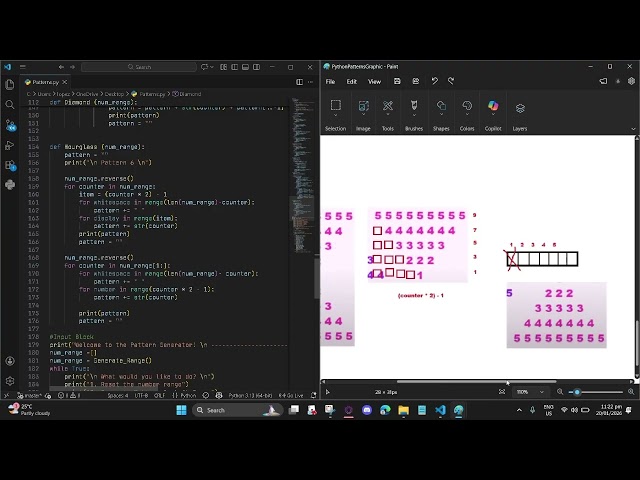Open the Explorer view in VS Code
This screenshot has width=640, height=480.
(10, 85)
